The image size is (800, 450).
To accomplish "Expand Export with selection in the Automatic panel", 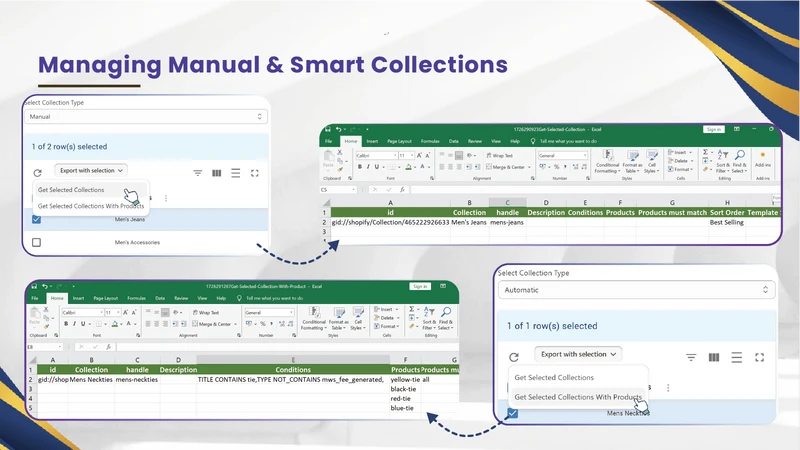I will [x=578, y=354].
